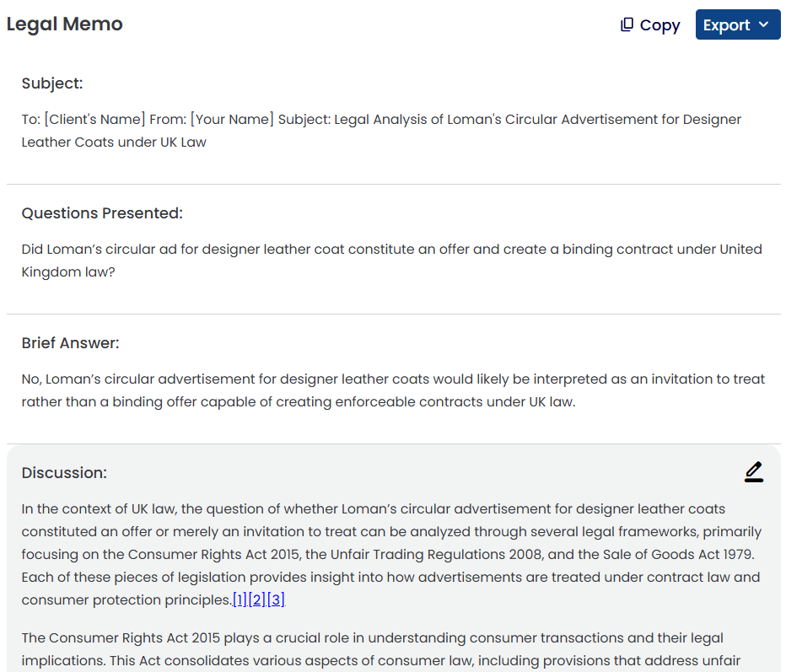Open citation link [1]
Image resolution: width=786 pixels, height=672 pixels.
click(x=240, y=599)
